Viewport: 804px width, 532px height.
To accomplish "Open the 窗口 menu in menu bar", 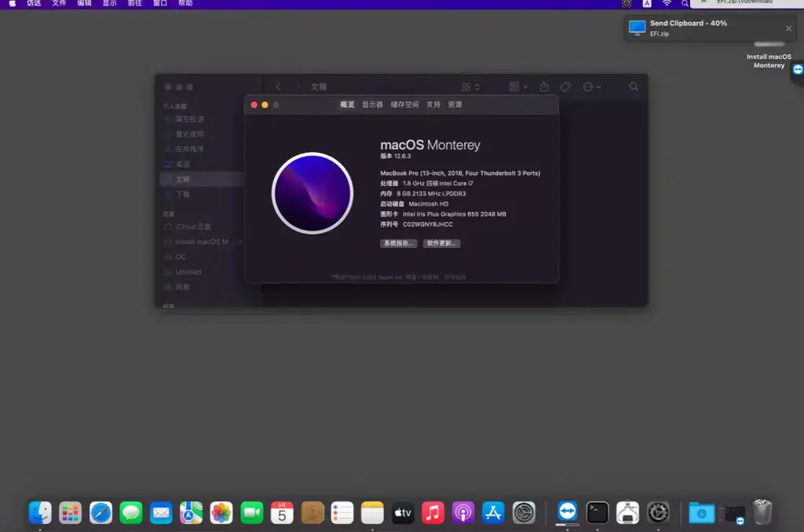I will pos(160,3).
